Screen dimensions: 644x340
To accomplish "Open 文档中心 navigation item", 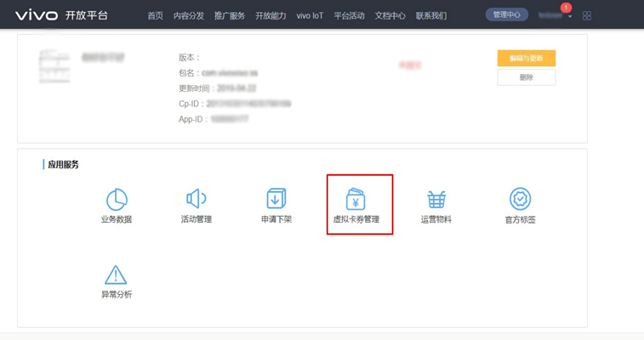I will [x=390, y=16].
